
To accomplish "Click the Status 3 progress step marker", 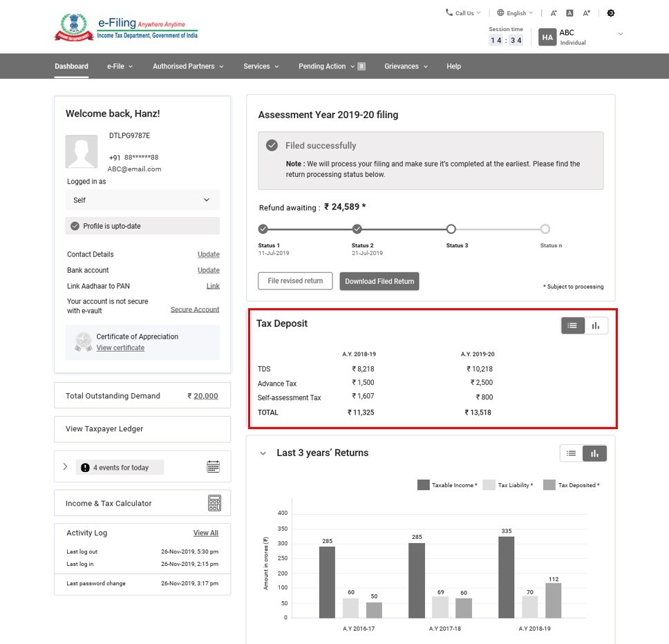I will (451, 229).
